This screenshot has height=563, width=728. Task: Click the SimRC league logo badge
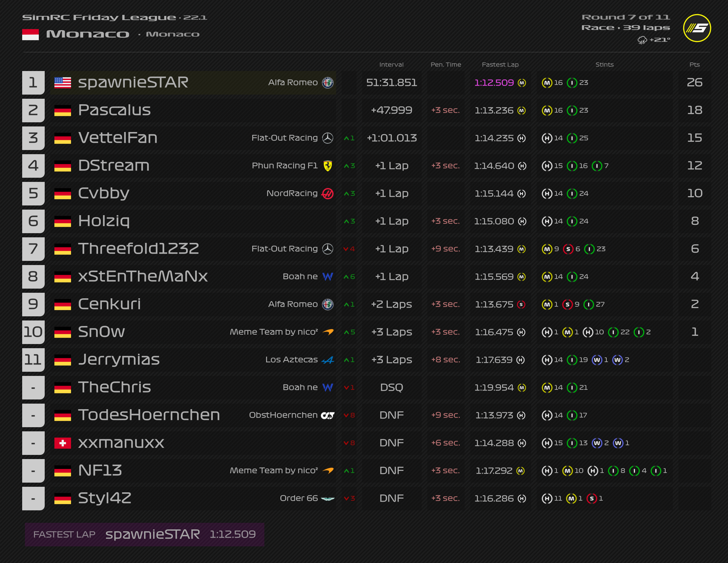pyautogui.click(x=697, y=28)
